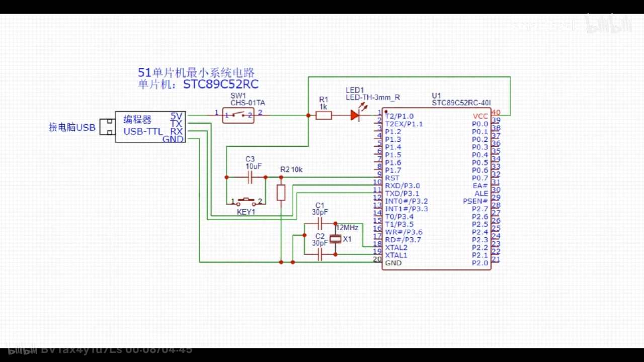Image resolution: width=644 pixels, height=362 pixels.
Task: Click the T1/P3.5 pin label
Action: coord(399,224)
